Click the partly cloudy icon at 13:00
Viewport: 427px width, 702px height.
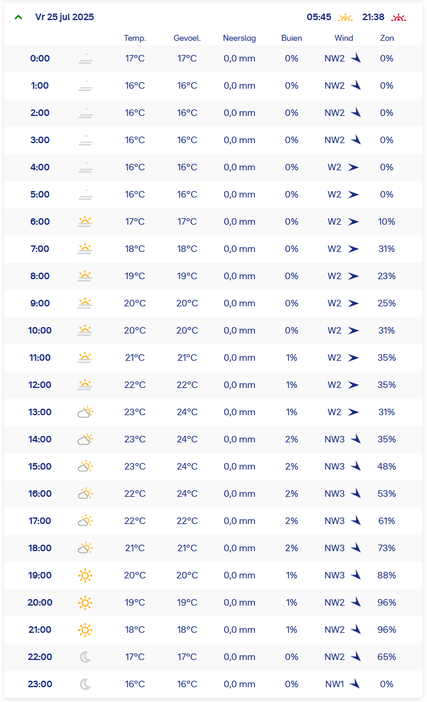click(85, 412)
